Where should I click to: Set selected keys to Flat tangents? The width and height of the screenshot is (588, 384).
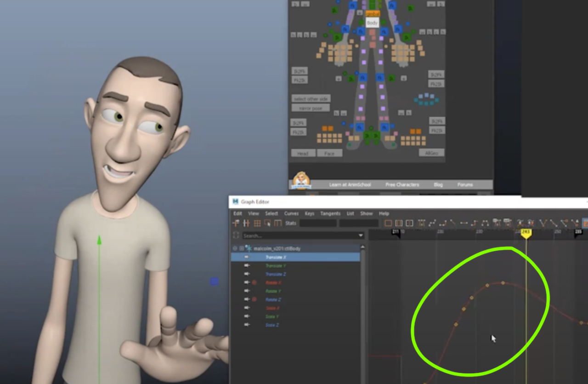click(465, 224)
